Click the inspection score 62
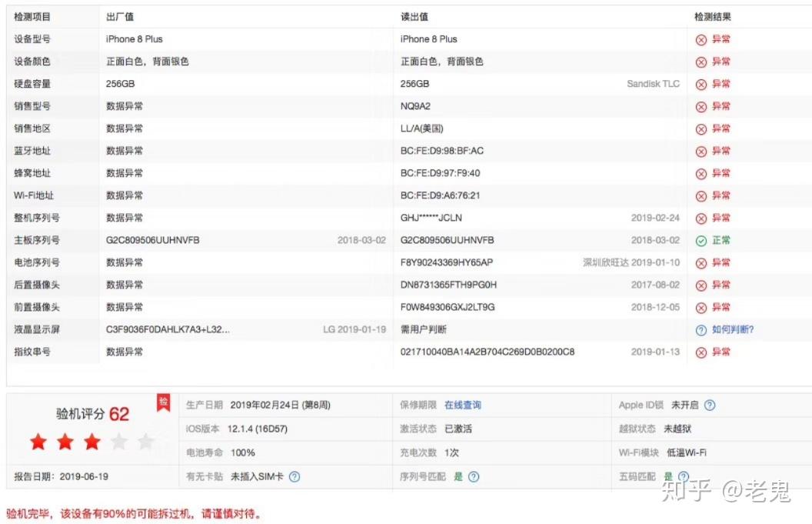This screenshot has width=812, height=524. point(119,414)
